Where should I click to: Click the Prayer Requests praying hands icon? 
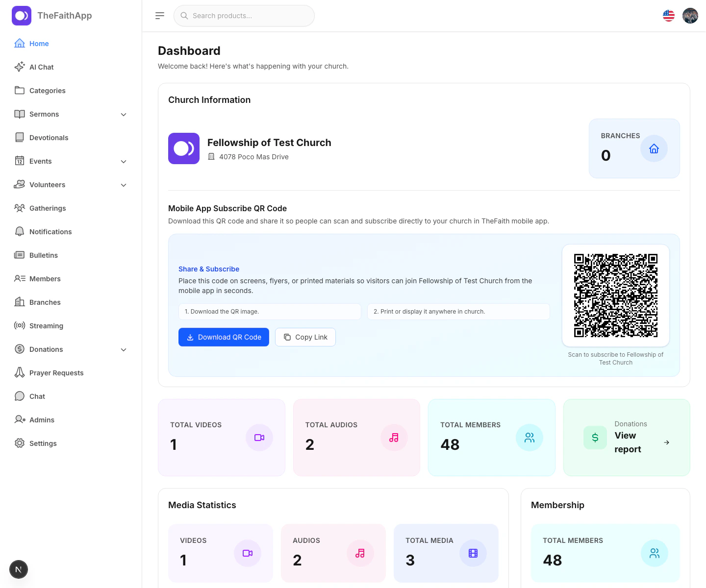20,372
